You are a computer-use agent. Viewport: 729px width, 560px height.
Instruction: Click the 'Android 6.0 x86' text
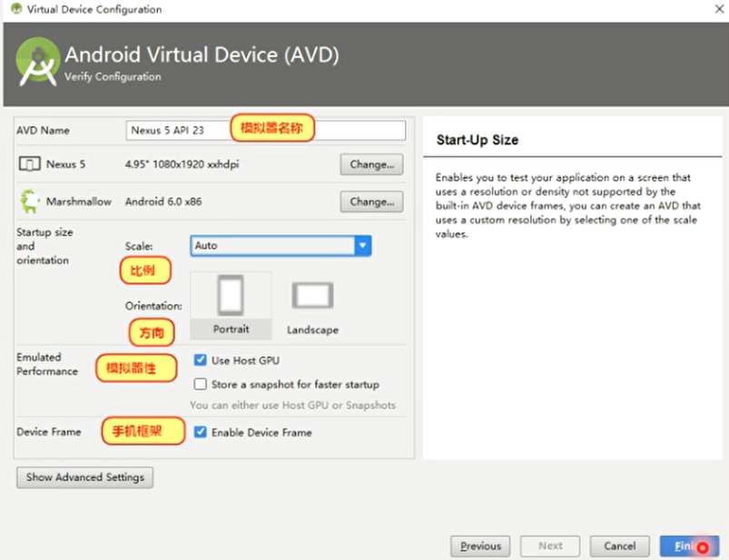tap(163, 201)
